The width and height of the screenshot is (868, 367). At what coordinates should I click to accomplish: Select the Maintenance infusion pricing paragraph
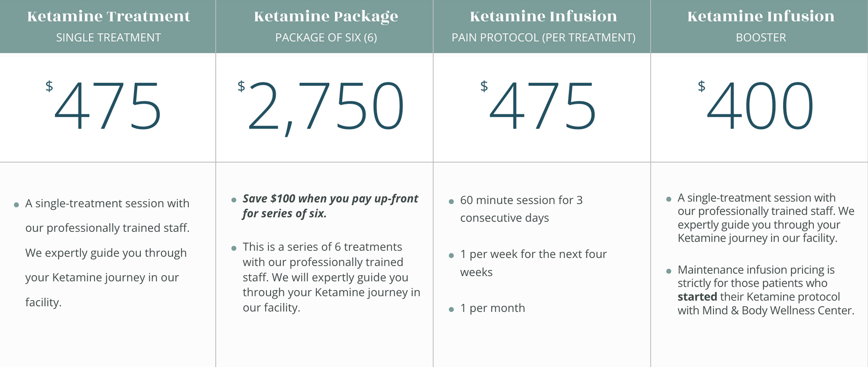pyautogui.click(x=766, y=290)
